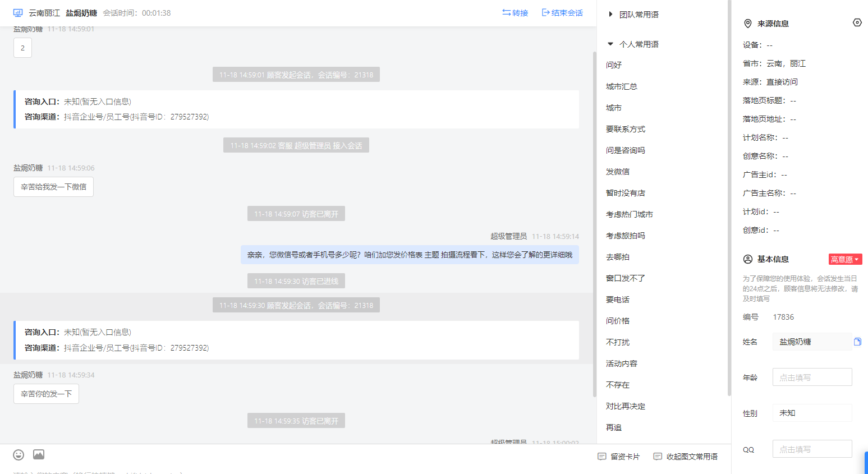Viewport: 868px width, 474px height.
Task: Click the 来源 value 直接访问
Action: (782, 82)
